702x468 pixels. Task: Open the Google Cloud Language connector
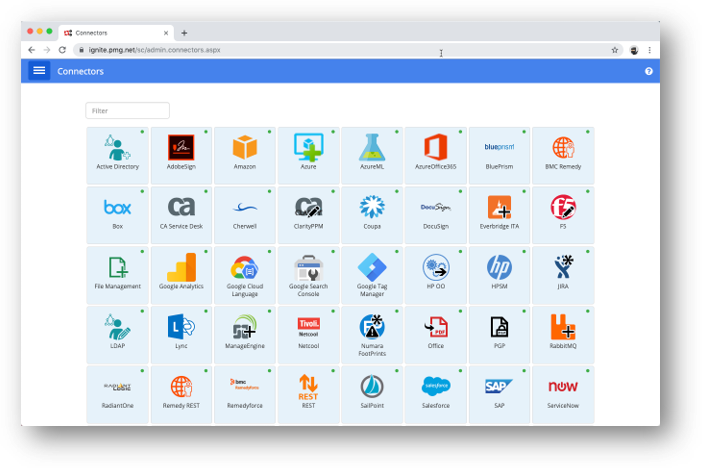(x=245, y=275)
